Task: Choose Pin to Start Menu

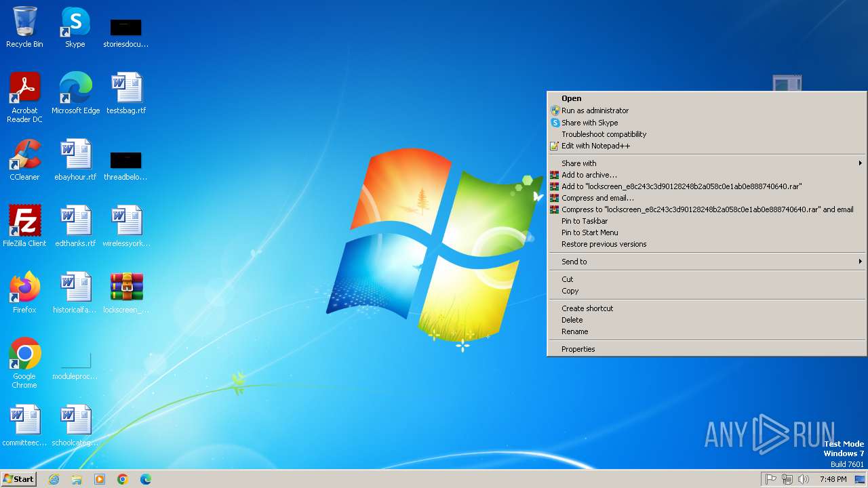Action: (x=707, y=232)
